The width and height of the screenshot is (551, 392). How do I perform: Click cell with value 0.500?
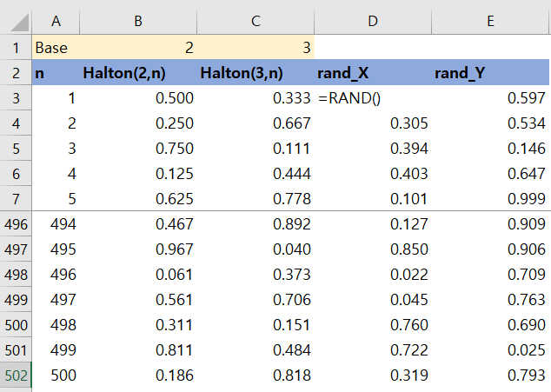(138, 98)
